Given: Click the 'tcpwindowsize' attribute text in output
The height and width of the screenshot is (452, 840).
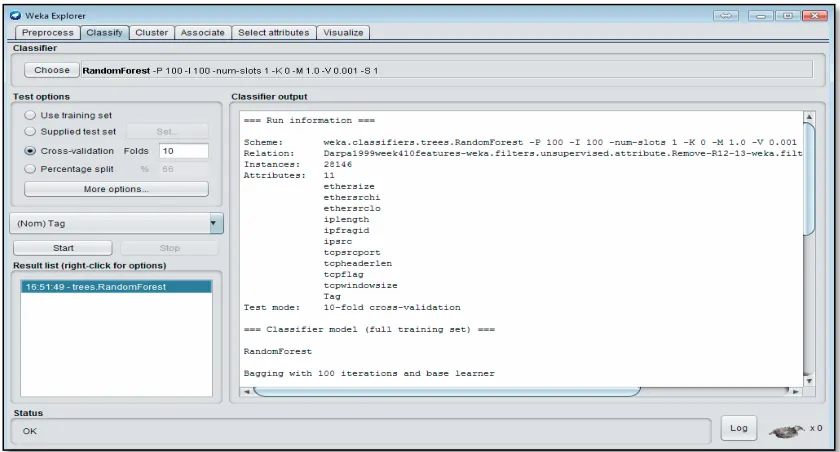Looking at the screenshot, I should coord(360,285).
